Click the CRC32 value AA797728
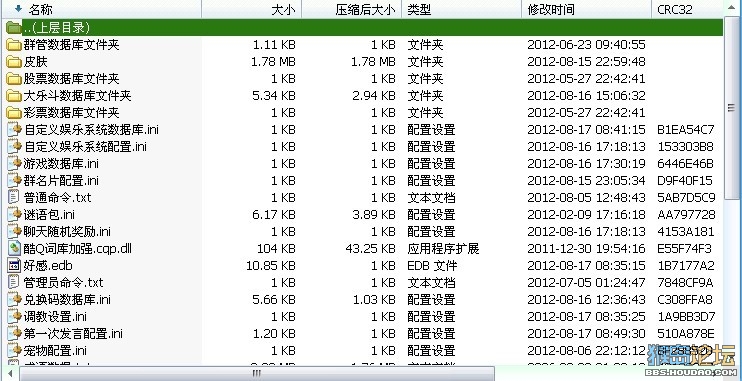Image resolution: width=742 pixels, height=381 pixels. (686, 215)
